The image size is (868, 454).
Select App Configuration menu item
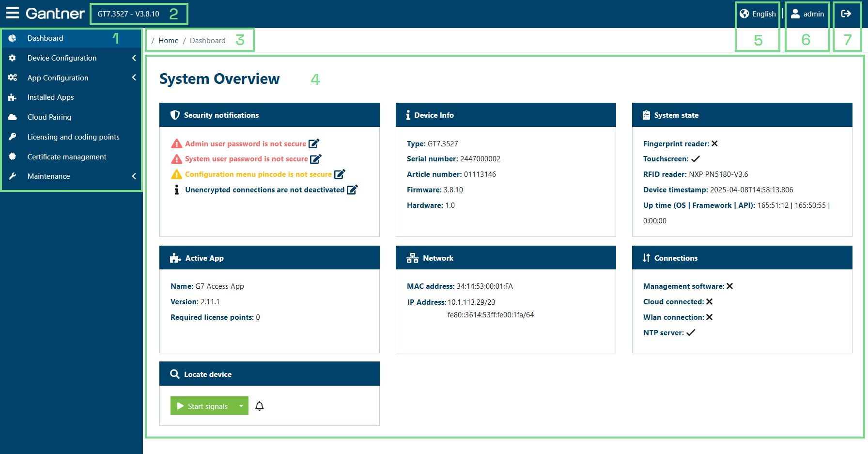tap(71, 78)
